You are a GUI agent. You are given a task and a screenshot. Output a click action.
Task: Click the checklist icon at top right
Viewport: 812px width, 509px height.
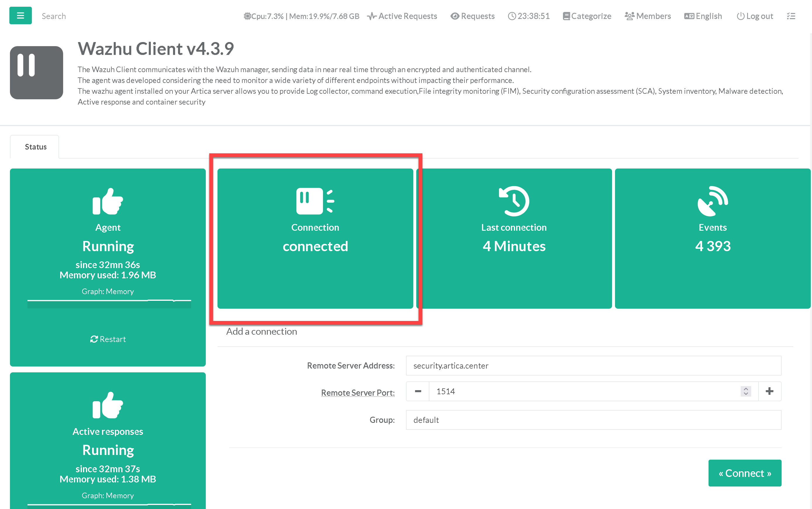[791, 16]
